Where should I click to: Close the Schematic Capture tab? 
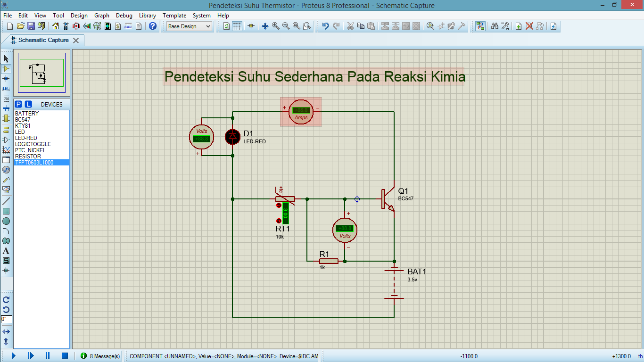[x=76, y=41]
